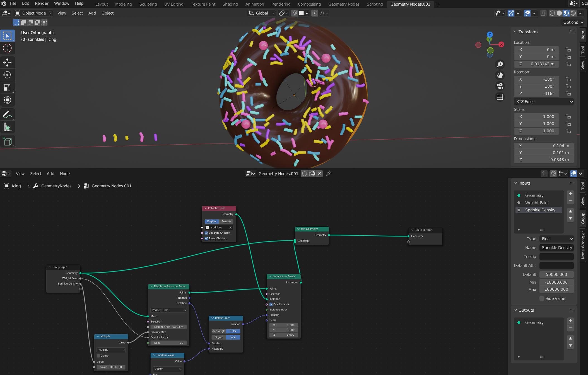Select the Annotate tool
This screenshot has width=588, height=375.
[7, 114]
